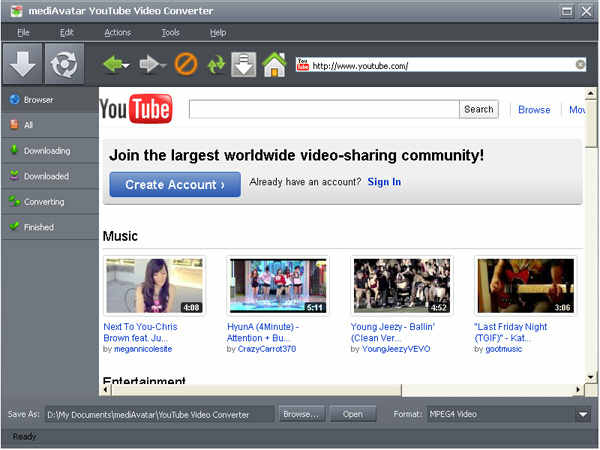Show All tasks in the sidebar
The height and width of the screenshot is (450, 600).
tap(50, 125)
